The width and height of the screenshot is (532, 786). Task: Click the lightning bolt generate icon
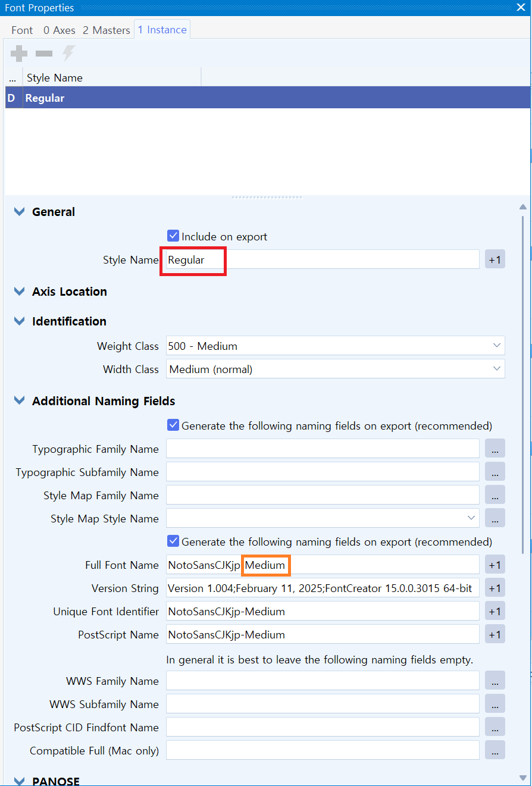point(68,54)
